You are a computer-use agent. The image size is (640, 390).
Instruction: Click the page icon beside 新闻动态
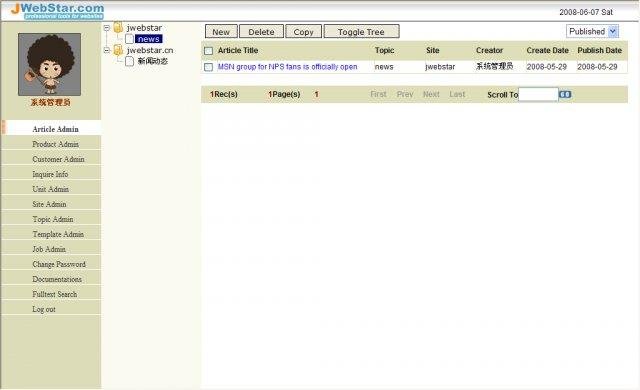(x=129, y=61)
